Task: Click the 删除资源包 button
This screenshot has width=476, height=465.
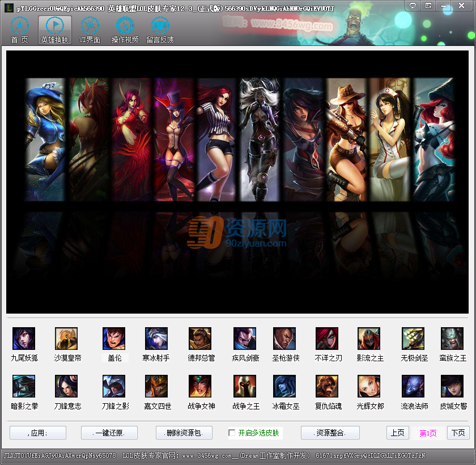Action: pos(184,433)
